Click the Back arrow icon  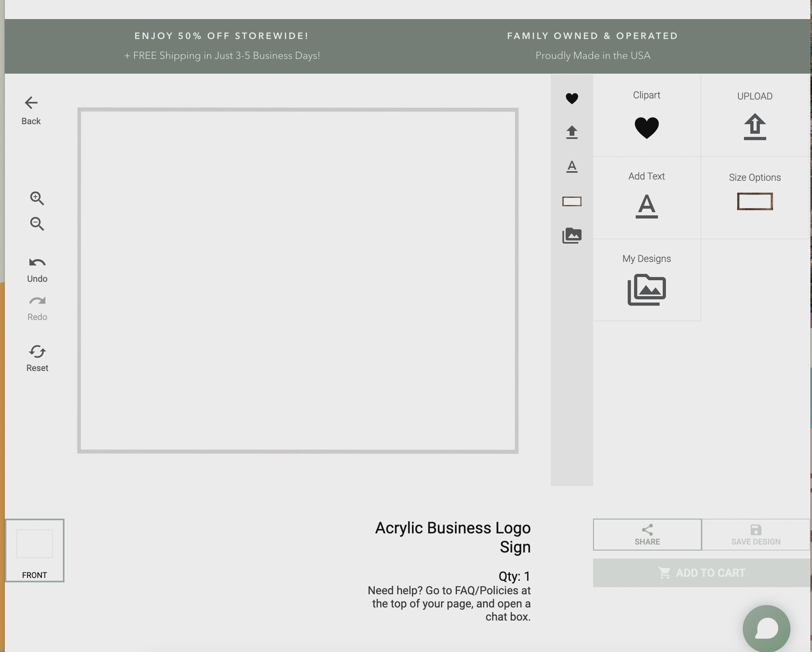tap(31, 103)
